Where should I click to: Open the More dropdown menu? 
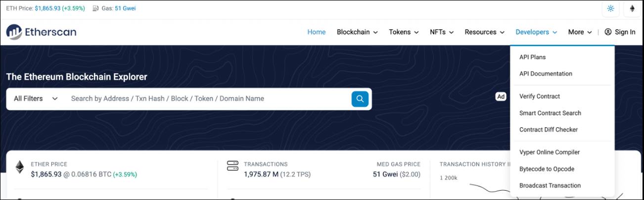coord(580,32)
